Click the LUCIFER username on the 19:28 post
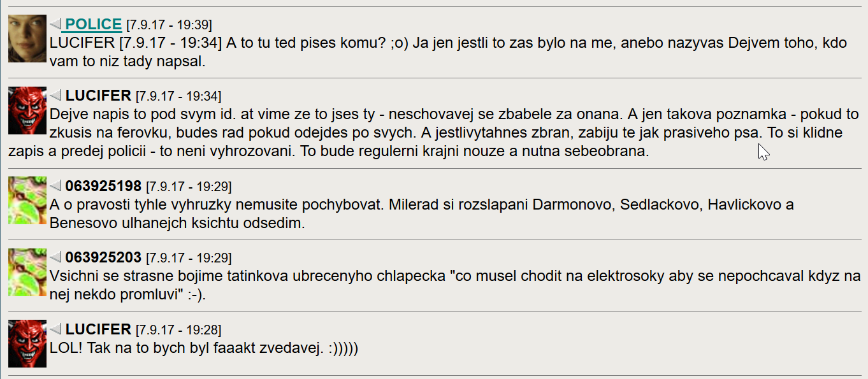Screen dimensions: 868x379 pyautogui.click(x=98, y=330)
